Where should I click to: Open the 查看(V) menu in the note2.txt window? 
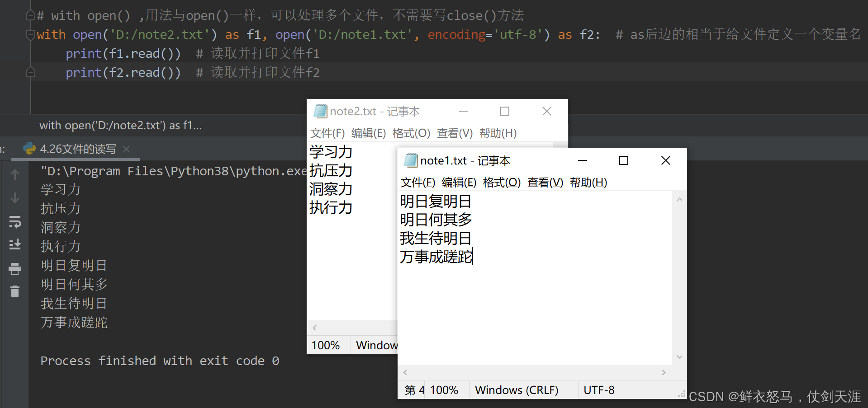(x=455, y=133)
